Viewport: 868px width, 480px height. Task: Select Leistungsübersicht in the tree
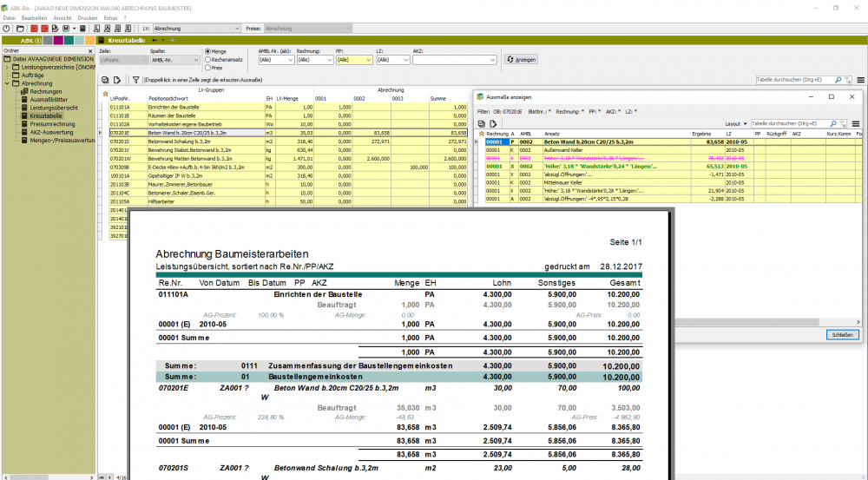point(54,108)
